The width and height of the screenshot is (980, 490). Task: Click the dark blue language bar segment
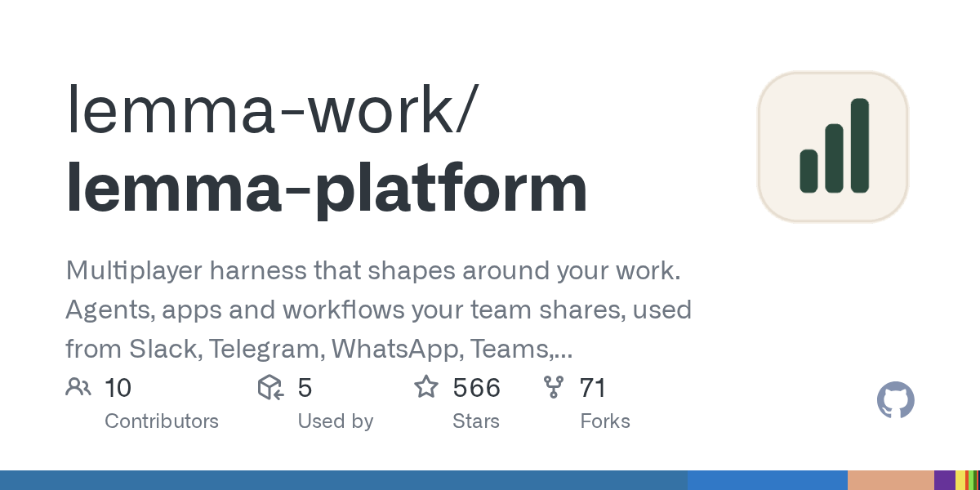(x=344, y=480)
